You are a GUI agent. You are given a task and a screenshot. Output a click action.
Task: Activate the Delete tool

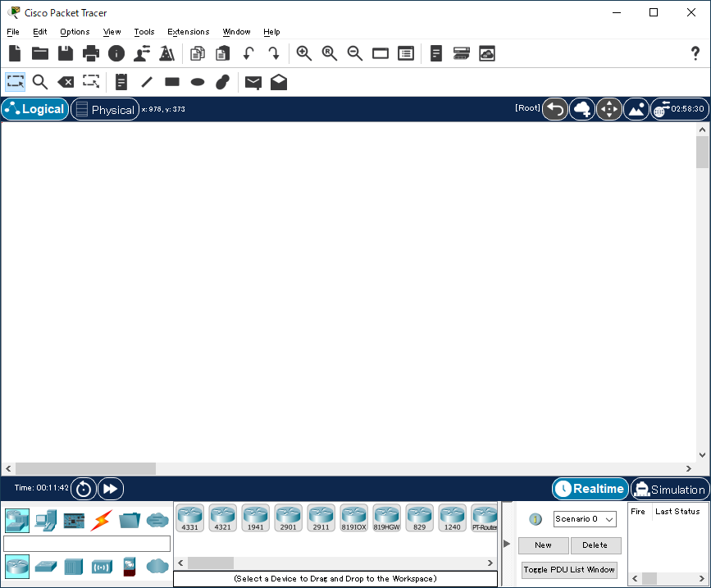(x=66, y=82)
